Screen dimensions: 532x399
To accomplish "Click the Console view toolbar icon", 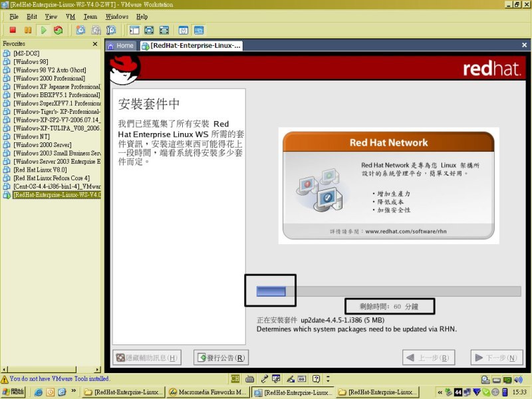I will [199, 30].
